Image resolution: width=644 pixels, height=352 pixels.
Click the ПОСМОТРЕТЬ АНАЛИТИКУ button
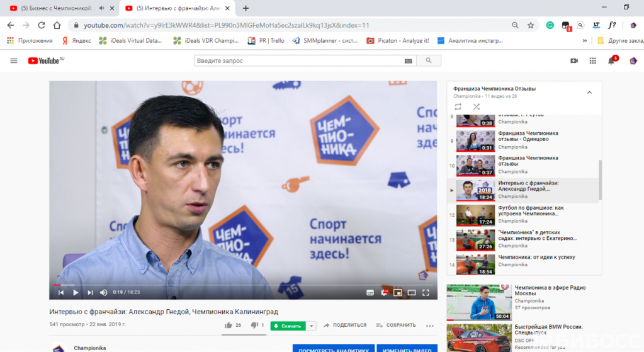click(x=334, y=349)
